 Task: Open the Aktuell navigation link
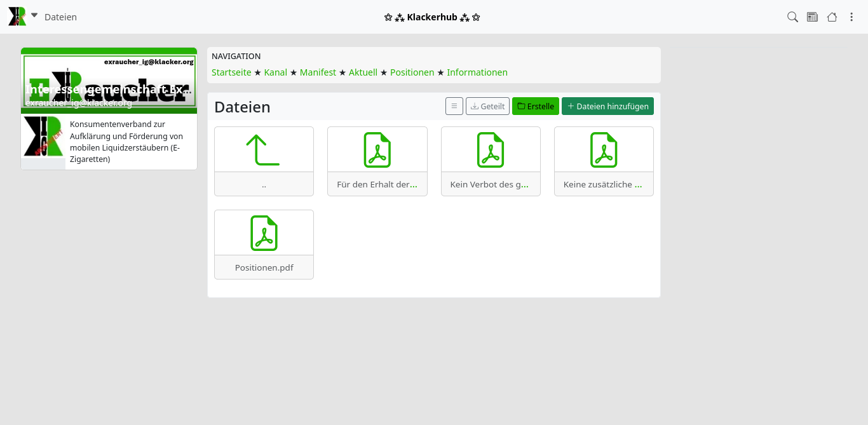363,72
